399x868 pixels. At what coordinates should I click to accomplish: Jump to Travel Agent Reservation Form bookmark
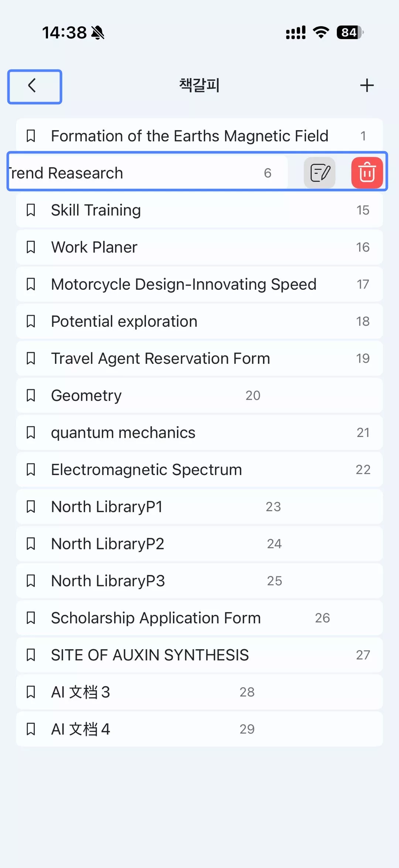[x=160, y=358]
